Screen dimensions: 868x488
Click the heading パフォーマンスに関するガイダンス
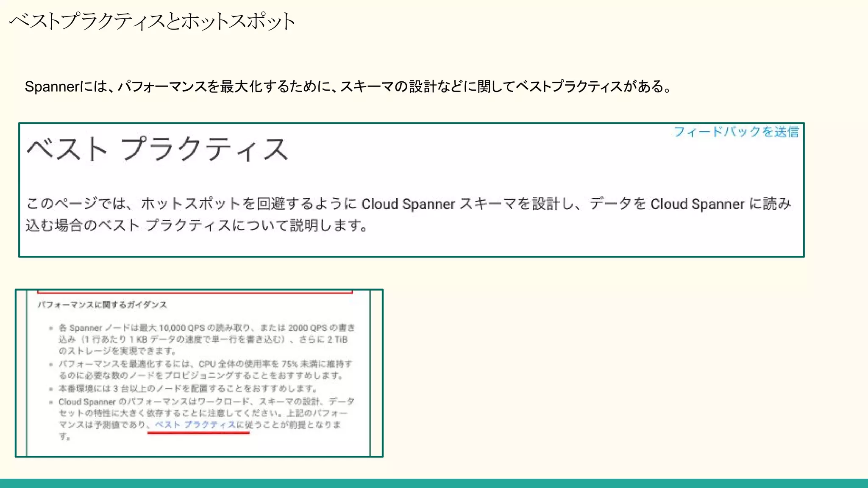point(102,305)
